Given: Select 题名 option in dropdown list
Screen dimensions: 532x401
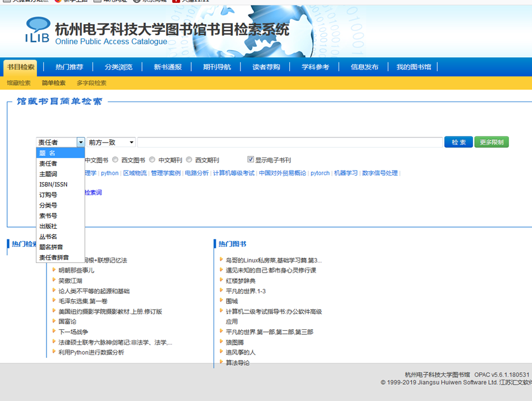Looking at the screenshot, I should [61, 153].
